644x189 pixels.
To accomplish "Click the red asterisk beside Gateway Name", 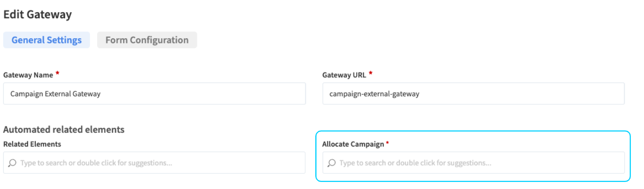I will click(x=57, y=74).
